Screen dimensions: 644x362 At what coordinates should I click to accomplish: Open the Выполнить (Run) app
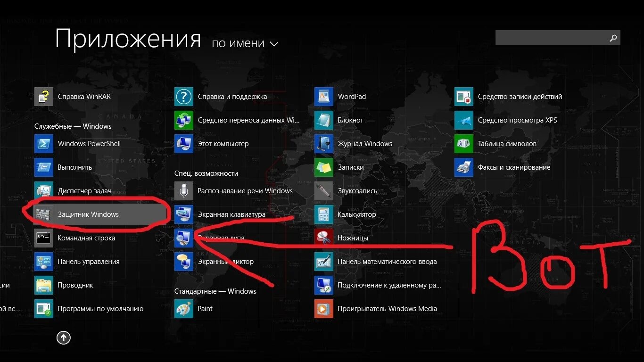click(x=63, y=167)
